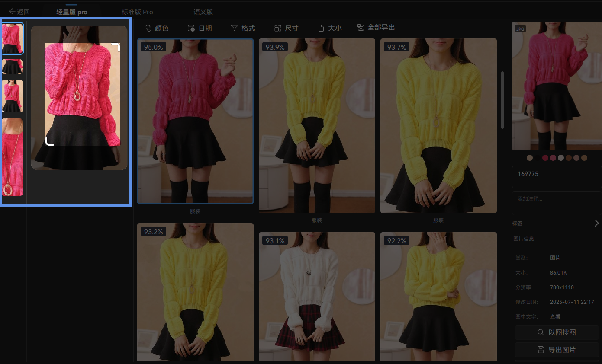Image resolution: width=602 pixels, height=364 pixels.
Task: Click the 返回 back arrow icon
Action: coord(12,12)
